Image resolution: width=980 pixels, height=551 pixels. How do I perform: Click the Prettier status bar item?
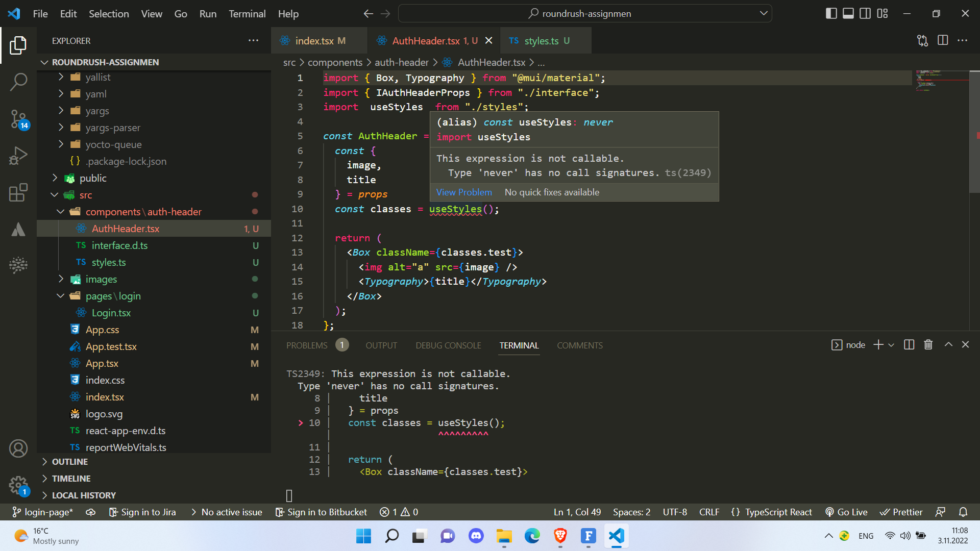tap(901, 512)
